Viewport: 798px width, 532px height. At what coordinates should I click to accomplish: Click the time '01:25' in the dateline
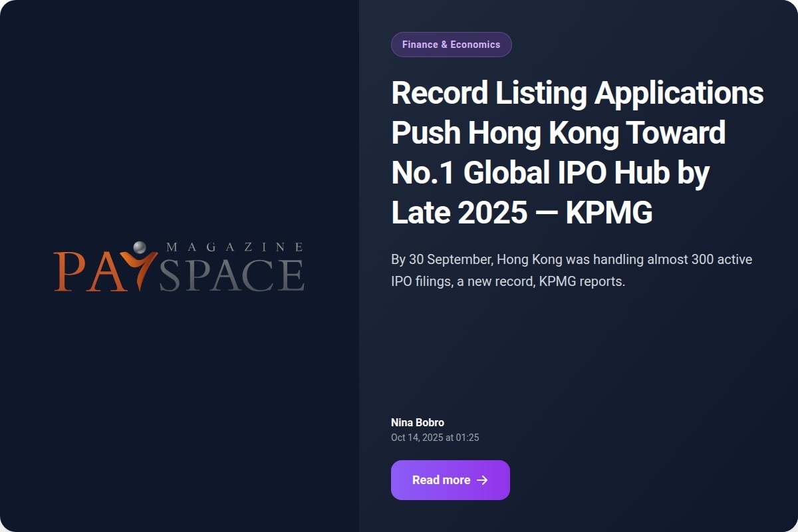click(x=467, y=438)
